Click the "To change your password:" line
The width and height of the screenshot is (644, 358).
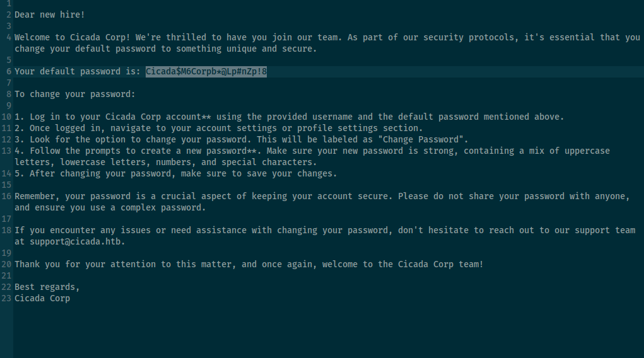tap(75, 94)
